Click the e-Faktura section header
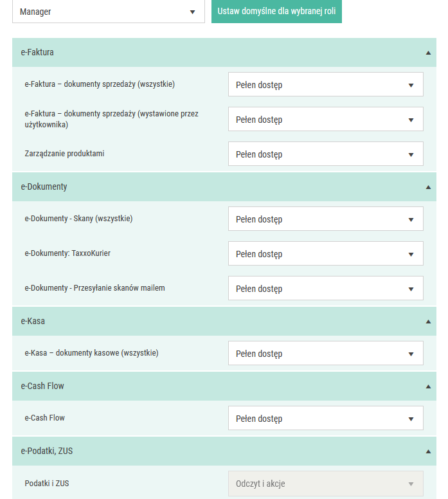Image resolution: width=448 pixels, height=499 pixels. [x=224, y=53]
